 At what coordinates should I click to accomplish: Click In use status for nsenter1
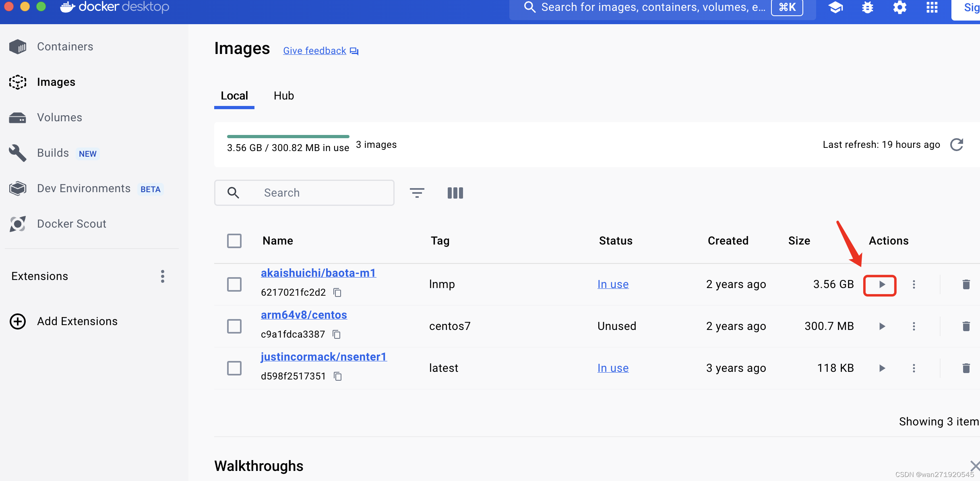pos(613,368)
